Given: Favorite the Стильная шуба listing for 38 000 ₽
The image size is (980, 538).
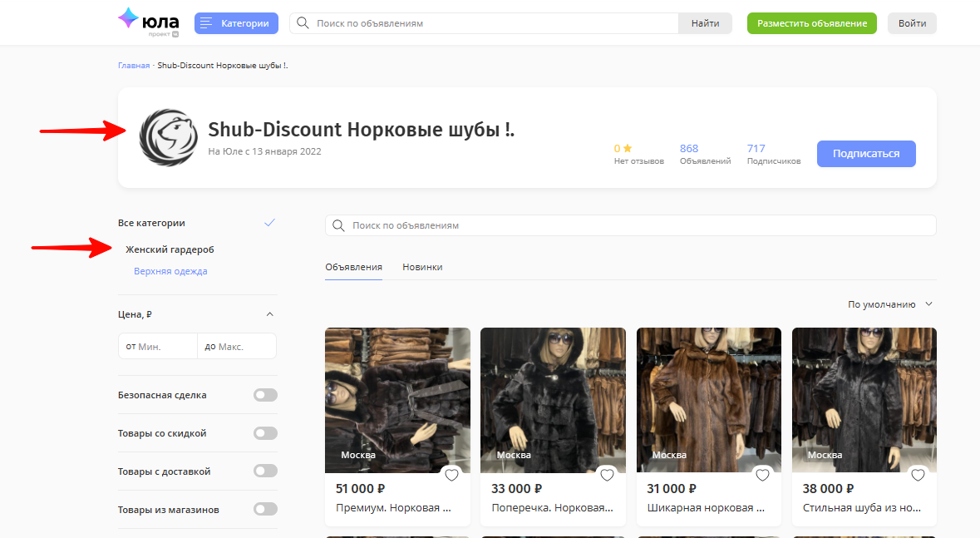Looking at the screenshot, I should pos(918,474).
